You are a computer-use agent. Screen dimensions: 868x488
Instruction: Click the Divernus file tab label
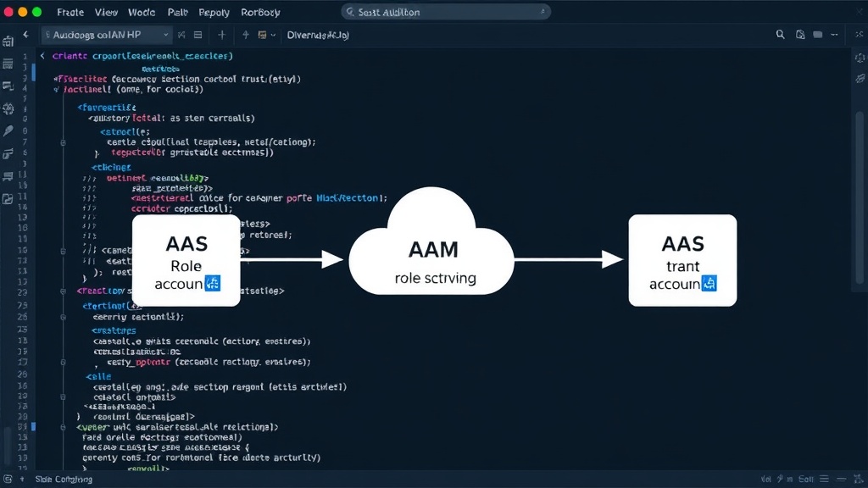pyautogui.click(x=318, y=35)
